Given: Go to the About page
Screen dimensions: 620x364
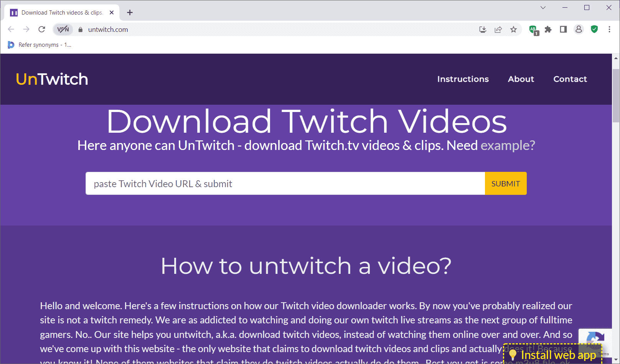Looking at the screenshot, I should coord(521,79).
